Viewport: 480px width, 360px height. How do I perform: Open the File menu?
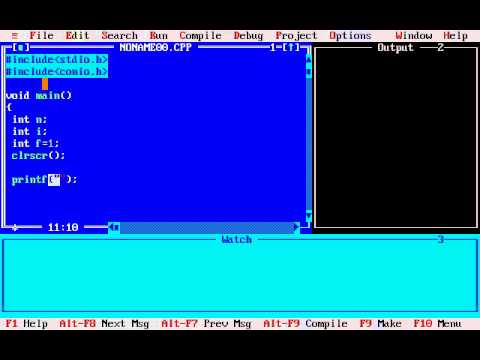(41, 35)
